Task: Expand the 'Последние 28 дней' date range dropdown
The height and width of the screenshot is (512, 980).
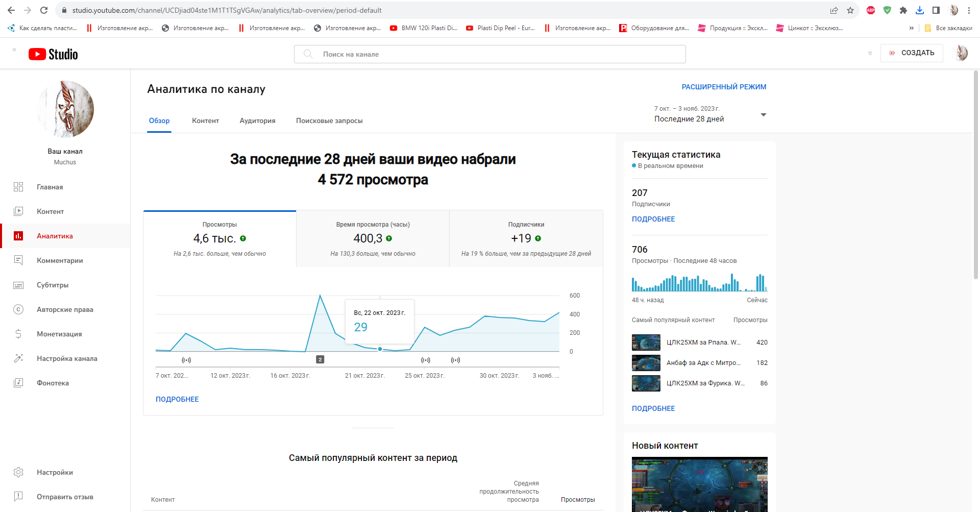Action: [x=763, y=115]
